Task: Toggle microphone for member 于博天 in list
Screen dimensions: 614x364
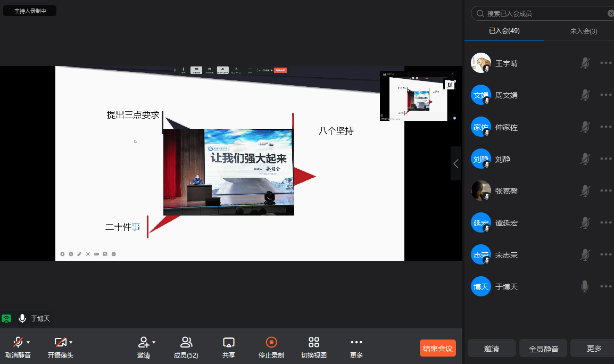Action: 585,287
